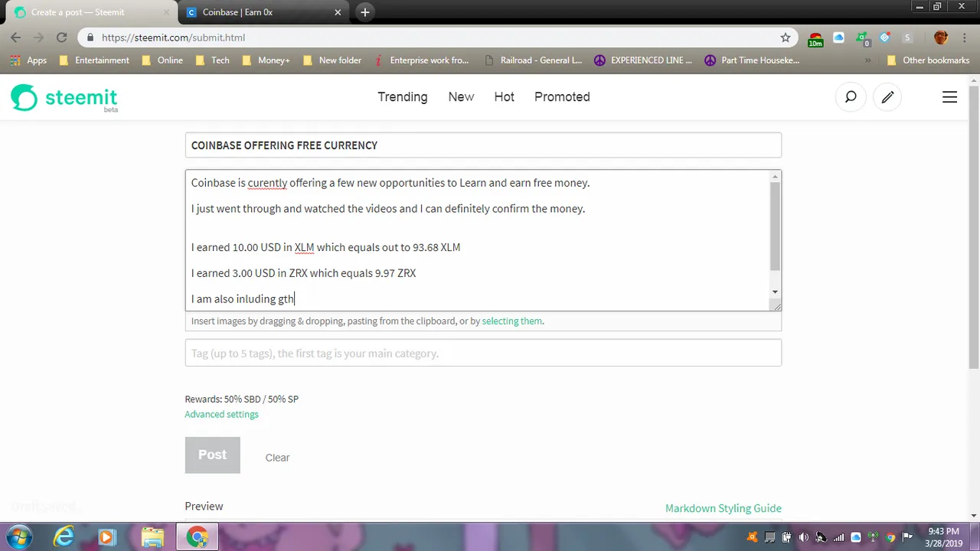Click the green extension icon with 0 badge
The image size is (980, 551).
click(x=862, y=38)
